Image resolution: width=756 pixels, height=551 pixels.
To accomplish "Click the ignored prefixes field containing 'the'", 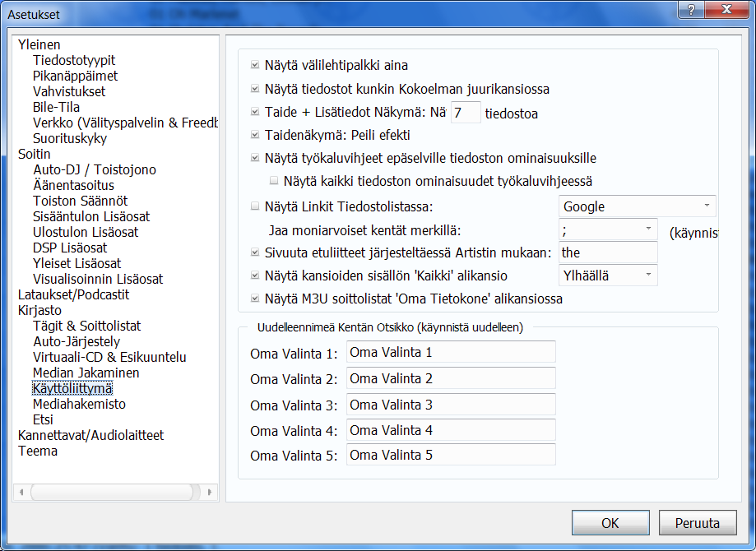I will pyautogui.click(x=607, y=252).
